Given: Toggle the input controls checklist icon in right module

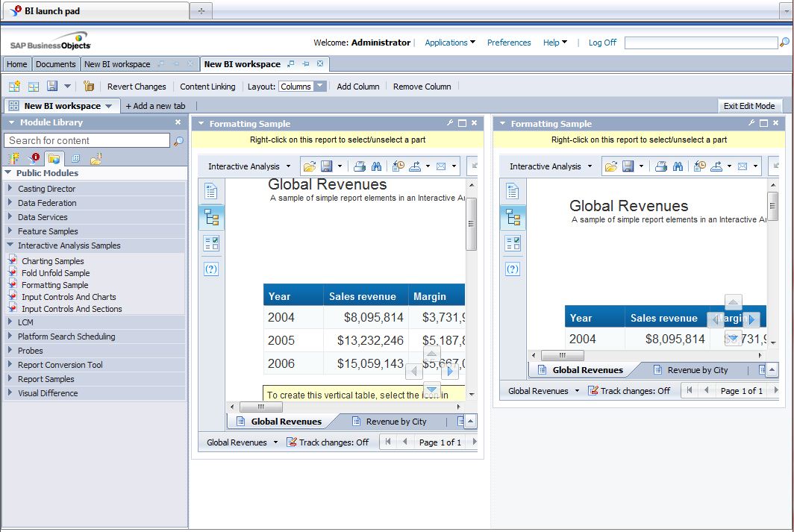Looking at the screenshot, I should point(513,243).
